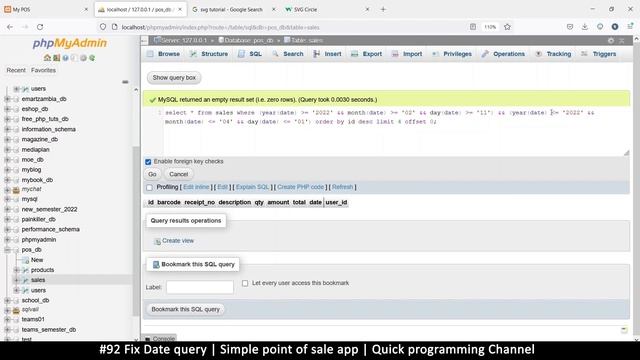
Task: Reload the current browser page
Action: tap(40, 27)
